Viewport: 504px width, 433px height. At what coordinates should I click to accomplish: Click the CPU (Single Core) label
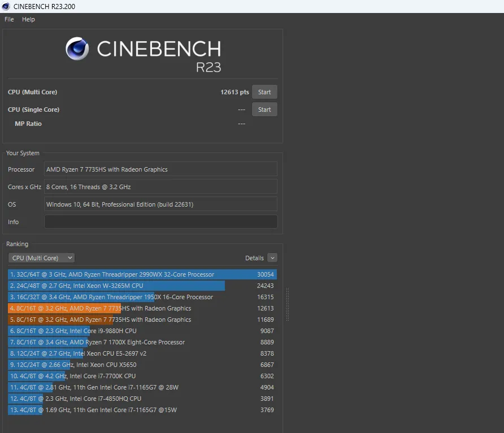pos(34,110)
